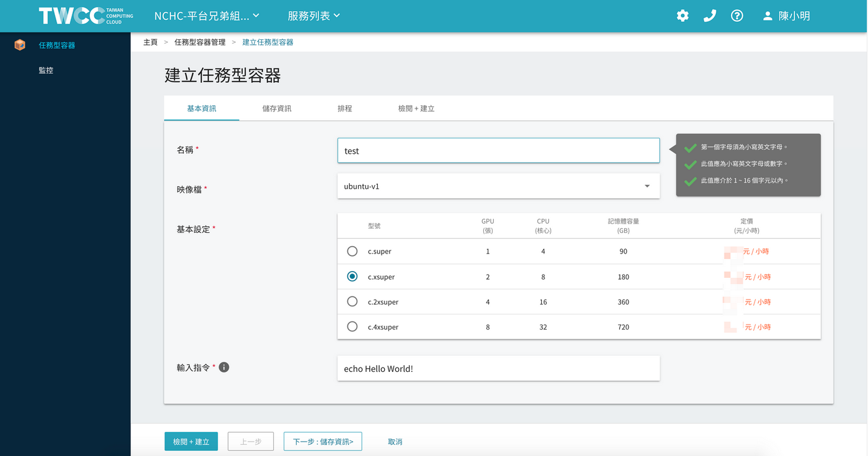Click the 檢閱 + 建立 button at bottom
The height and width of the screenshot is (456, 868).
pos(191,442)
